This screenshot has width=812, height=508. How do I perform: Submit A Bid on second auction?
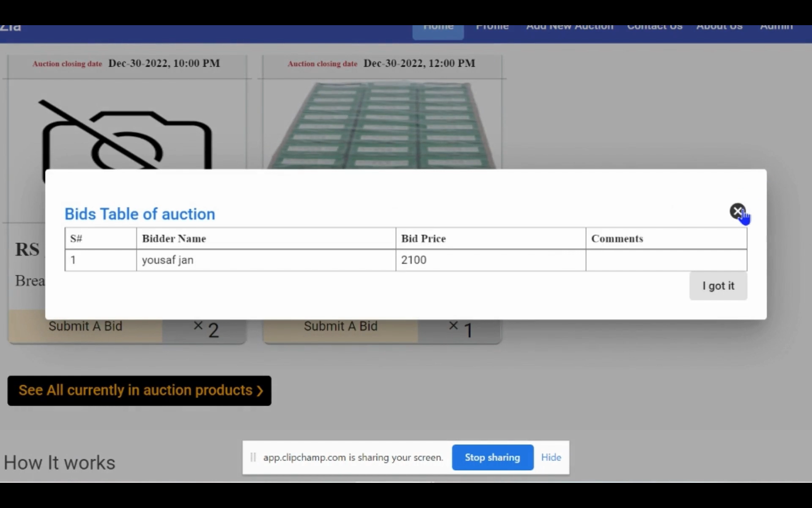coord(340,327)
